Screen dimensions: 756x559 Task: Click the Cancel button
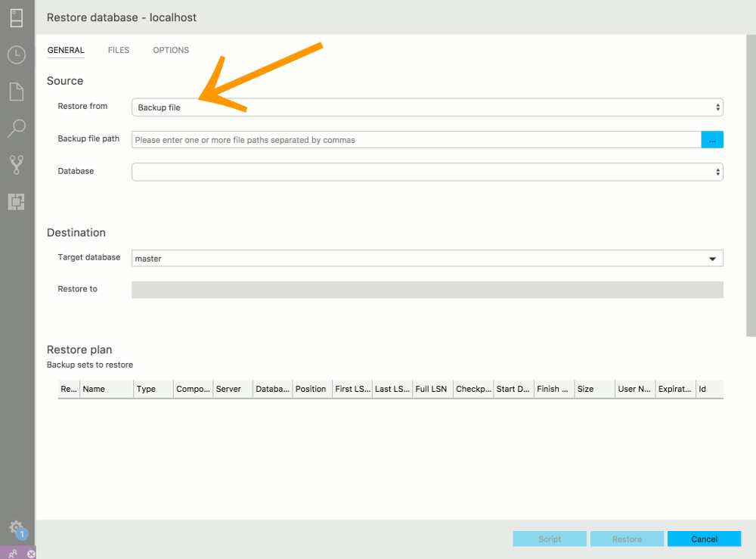coord(704,539)
